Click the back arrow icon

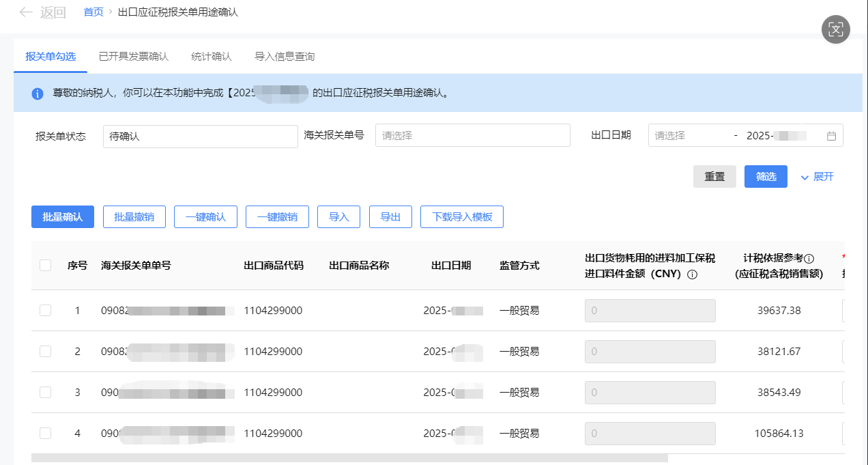(26, 12)
